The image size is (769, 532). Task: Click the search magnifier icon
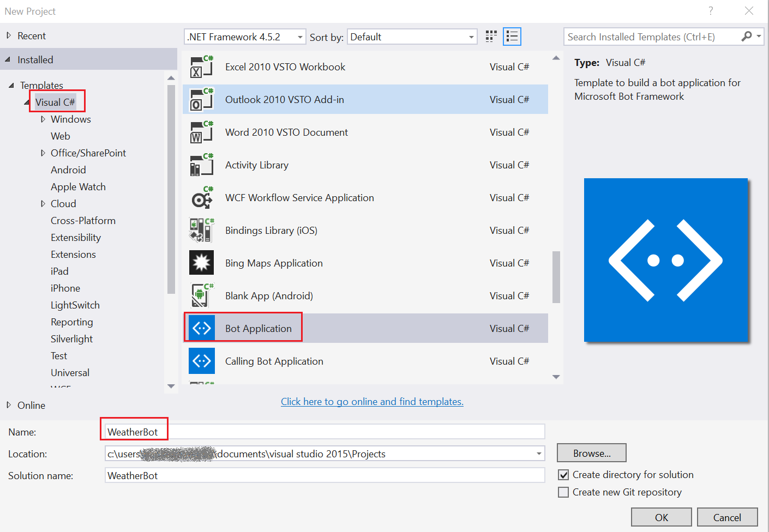pyautogui.click(x=747, y=37)
